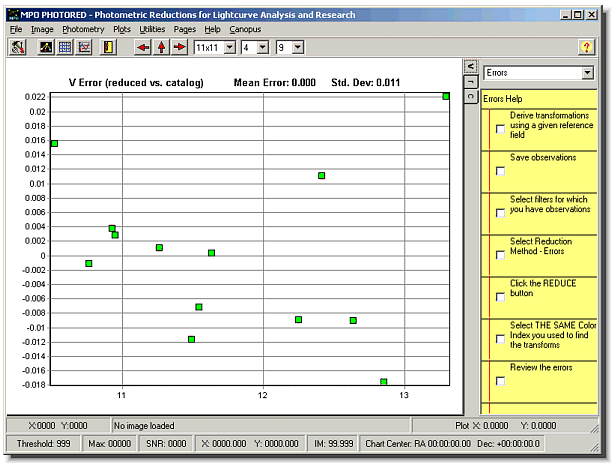Click the MPO application icon in title bar
The height and width of the screenshot is (466, 614).
click(x=14, y=15)
